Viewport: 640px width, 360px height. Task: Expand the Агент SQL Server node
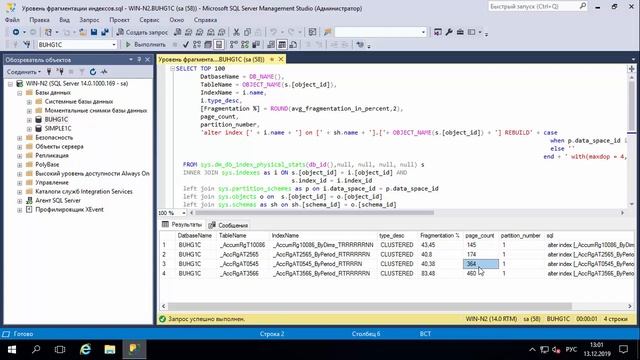20,201
